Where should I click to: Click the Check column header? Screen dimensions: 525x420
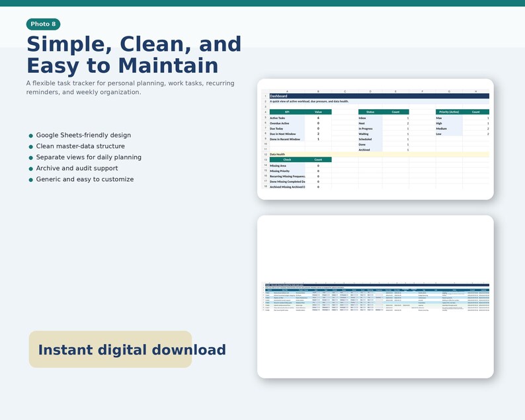[287, 160]
